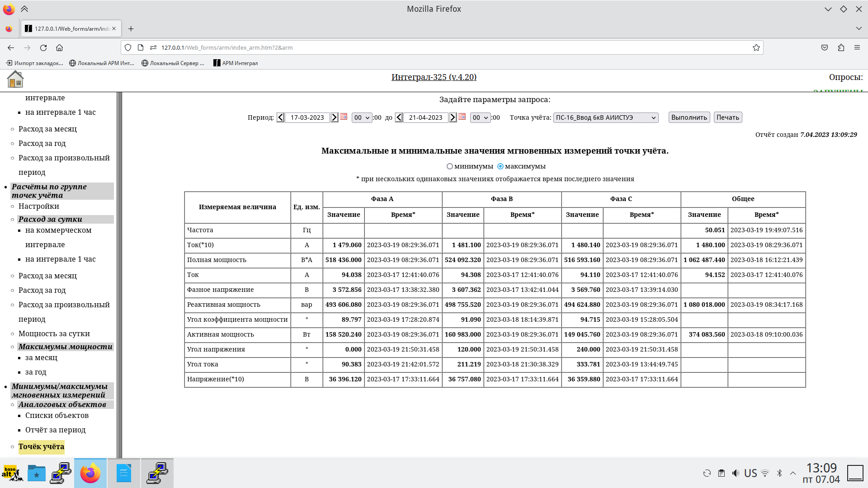Open a new tab with plus button
This screenshot has height=488, width=868.
tap(131, 28)
